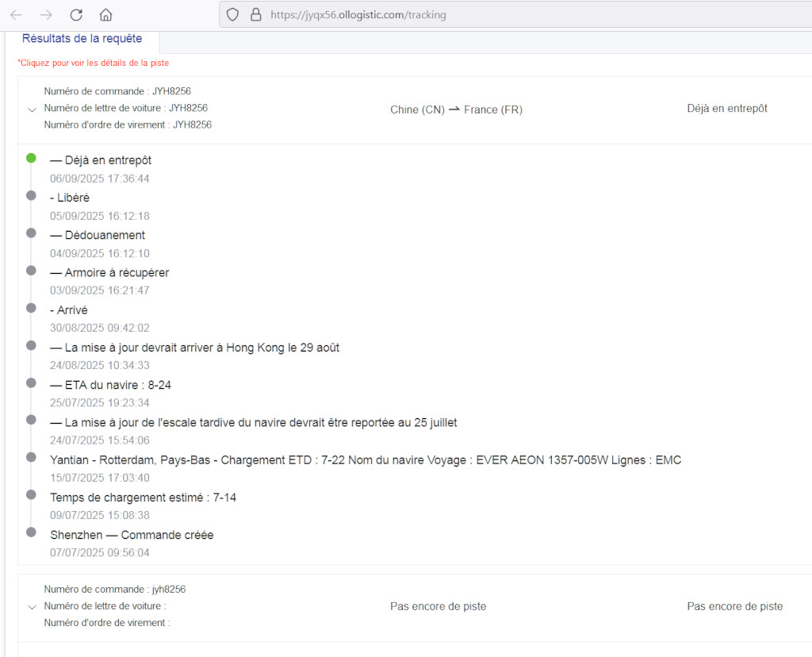Go to the browser home page

tap(105, 15)
